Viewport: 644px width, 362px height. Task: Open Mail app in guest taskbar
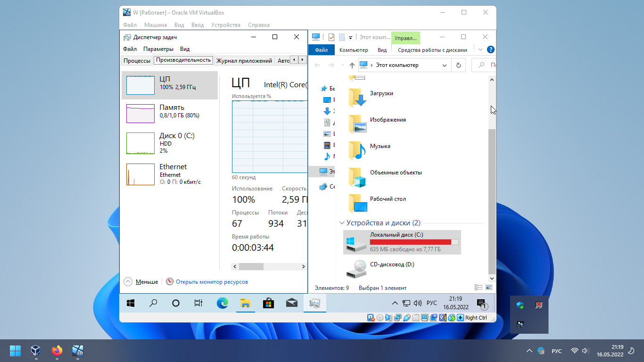[x=292, y=303]
